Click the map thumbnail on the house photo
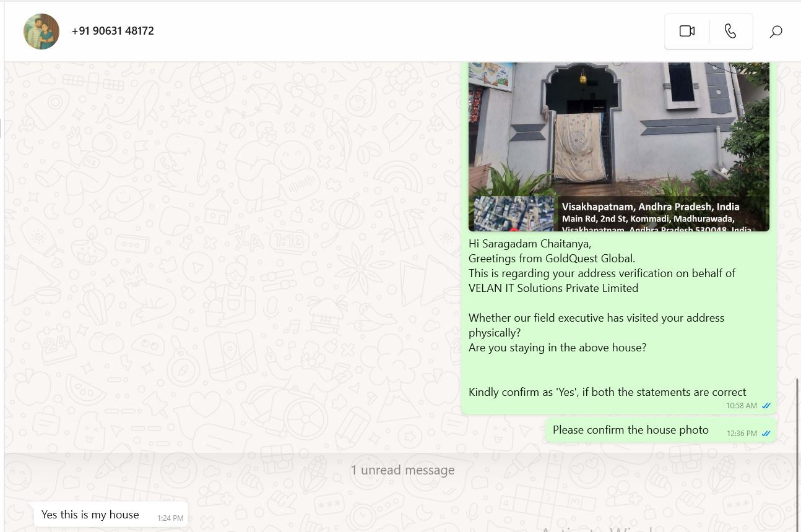The height and width of the screenshot is (532, 801). point(513,214)
